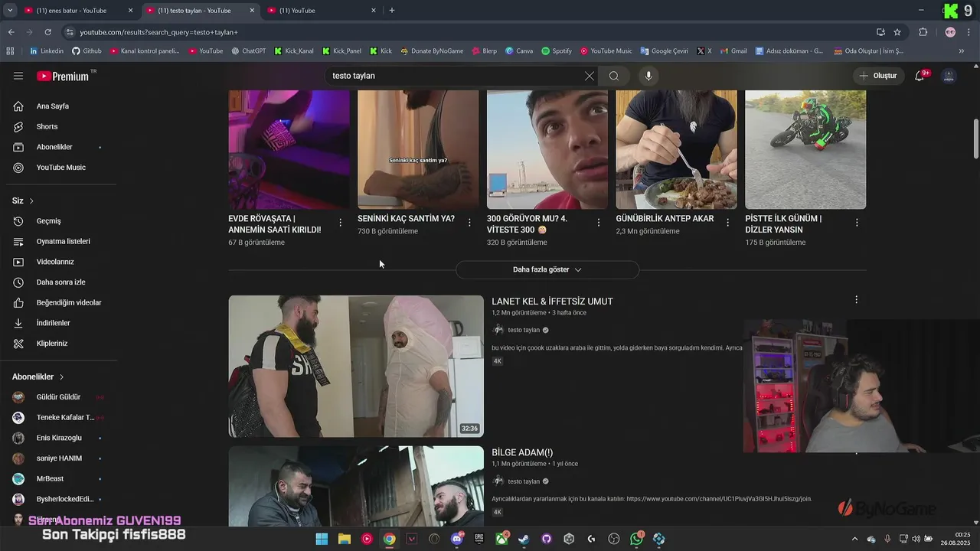This screenshot has height=551, width=980.
Task: Open the Chrome browser menu
Action: tap(968, 32)
